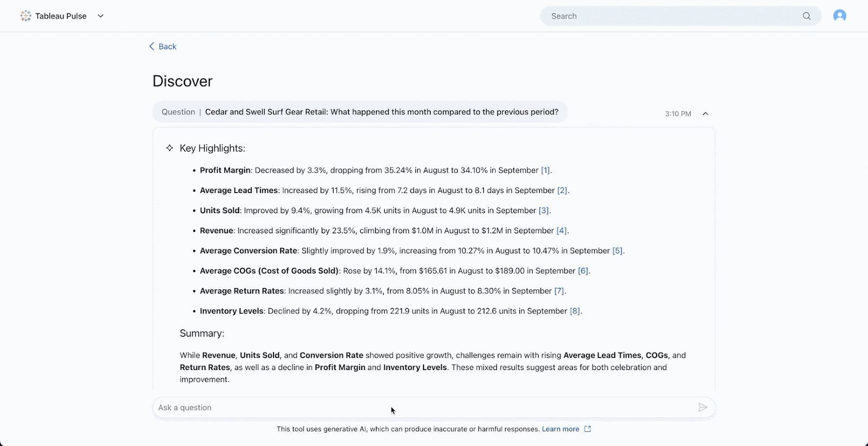Click the search magnifier icon
The height and width of the screenshot is (446, 868).
point(807,16)
